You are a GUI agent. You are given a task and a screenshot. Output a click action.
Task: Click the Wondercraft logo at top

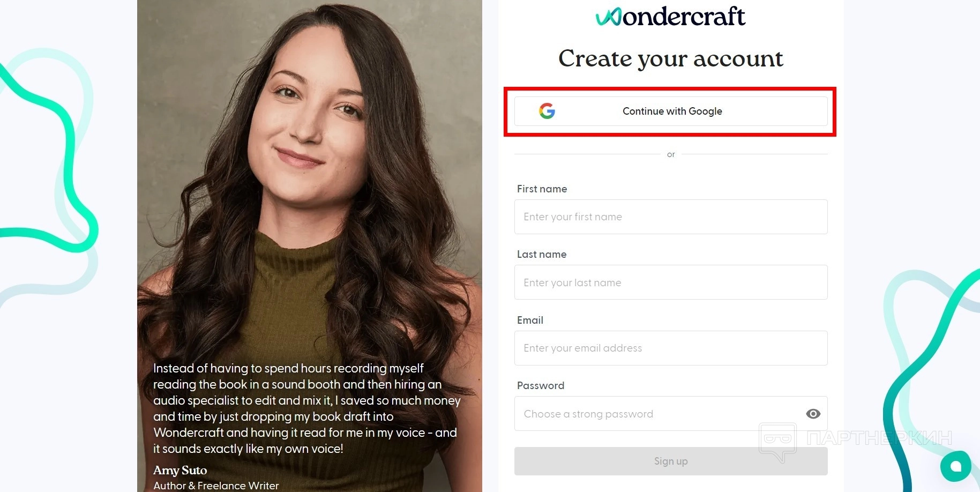(x=670, y=17)
